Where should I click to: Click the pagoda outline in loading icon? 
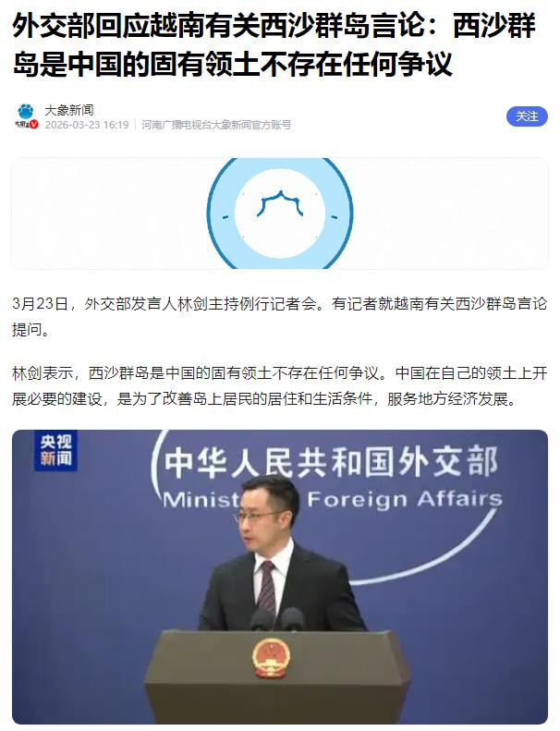coord(280,203)
